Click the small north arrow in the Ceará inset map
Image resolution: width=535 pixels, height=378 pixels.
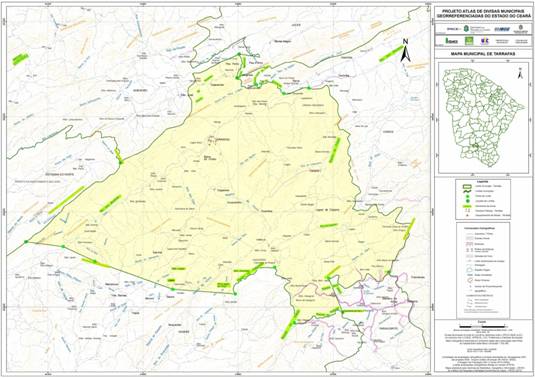[520, 73]
